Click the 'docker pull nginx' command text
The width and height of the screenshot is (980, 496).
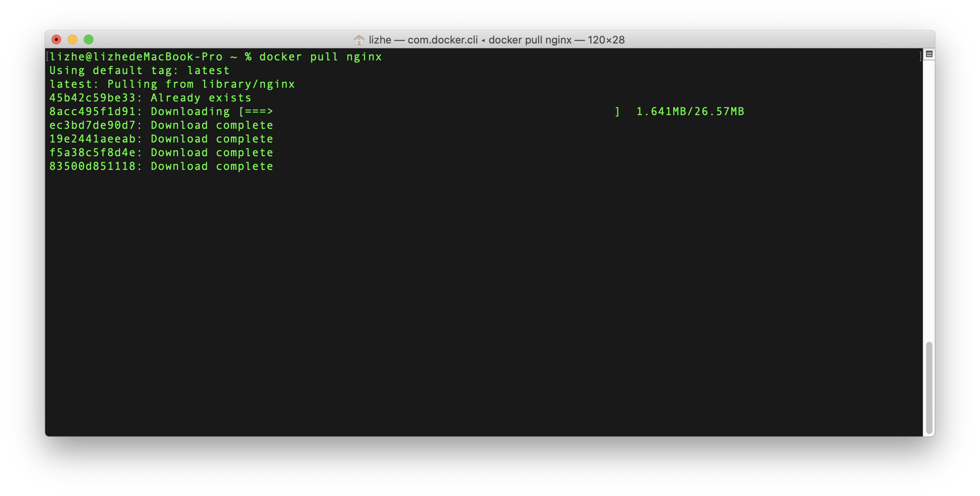(320, 57)
